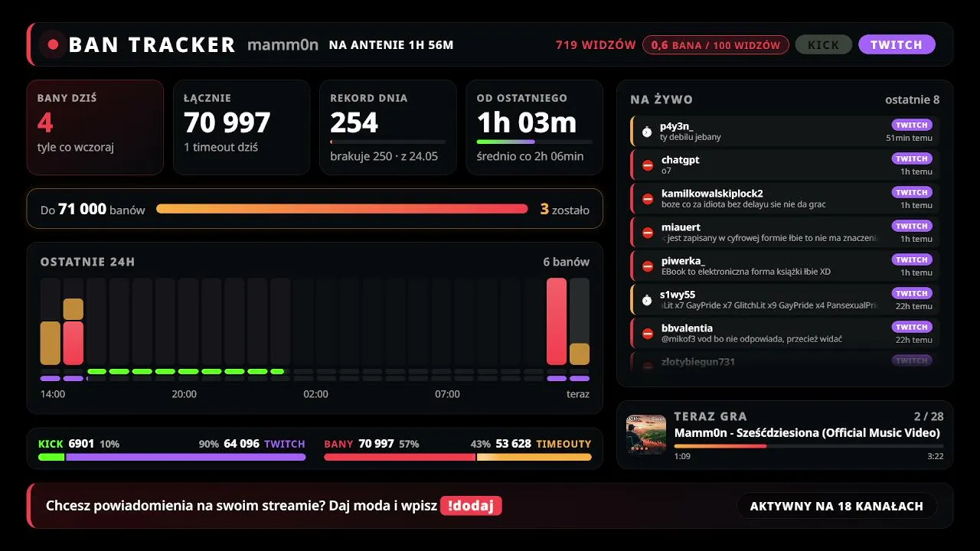Click the NA ŻYWO heading
980x551 pixels.
coord(661,99)
